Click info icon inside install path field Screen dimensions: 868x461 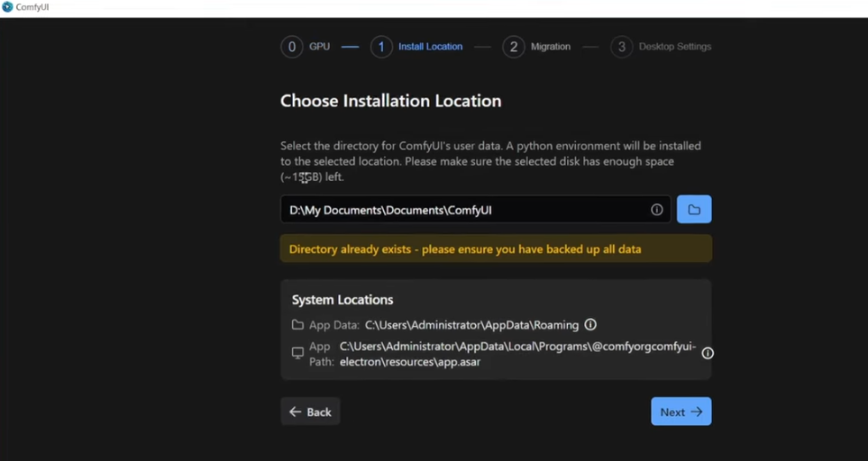(656, 210)
